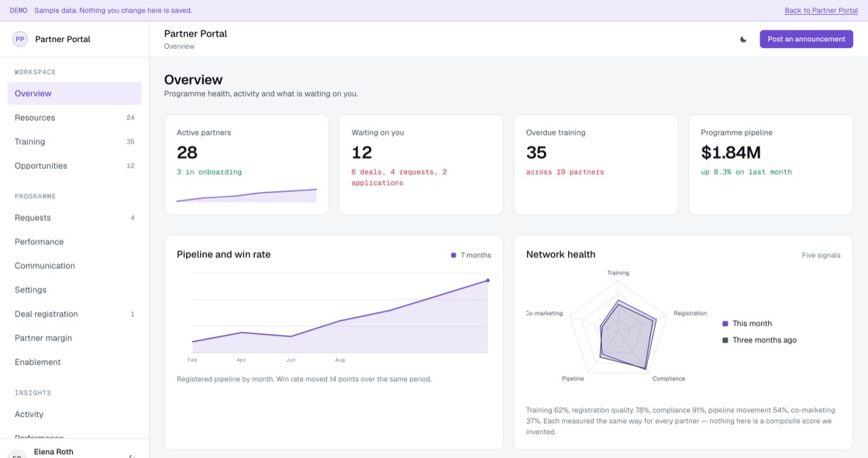The width and height of the screenshot is (868, 458).
Task: Select Partner margin in the sidebar
Action: [74, 338]
